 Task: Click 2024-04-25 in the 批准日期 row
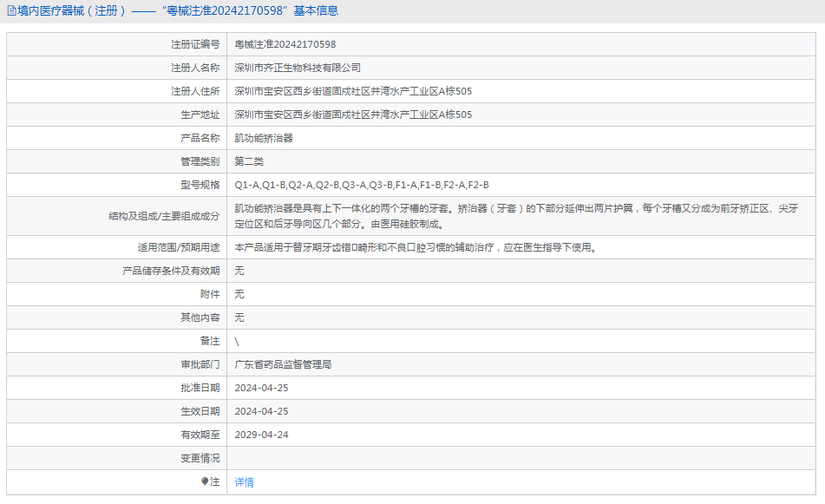[x=261, y=389]
